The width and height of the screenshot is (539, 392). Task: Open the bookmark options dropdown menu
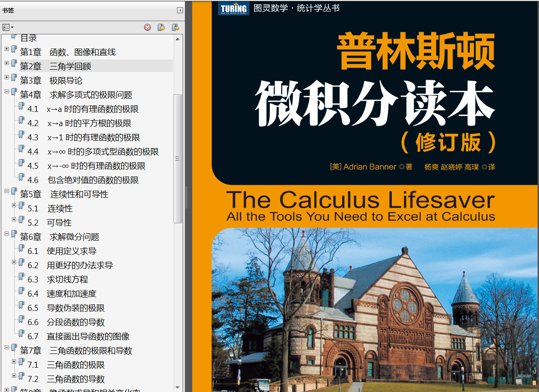pyautogui.click(x=7, y=27)
